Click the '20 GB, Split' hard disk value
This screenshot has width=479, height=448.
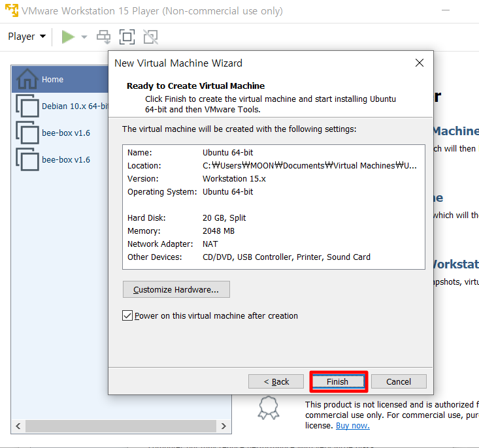224,217
